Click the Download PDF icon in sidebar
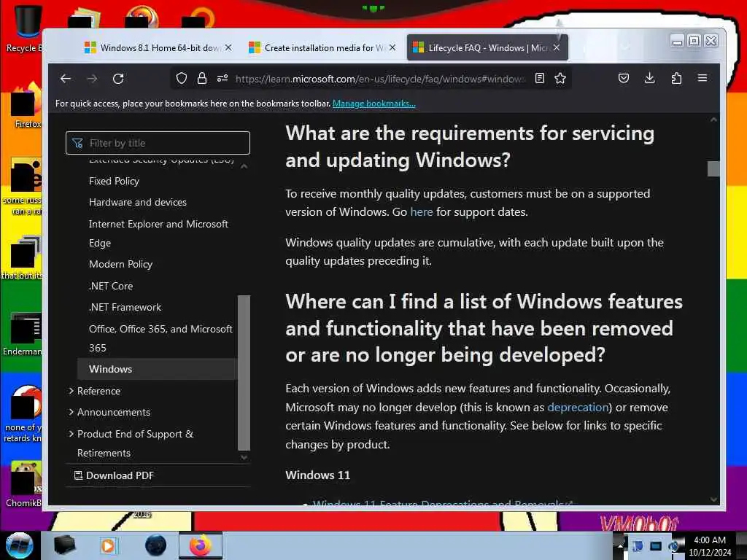 [78, 475]
